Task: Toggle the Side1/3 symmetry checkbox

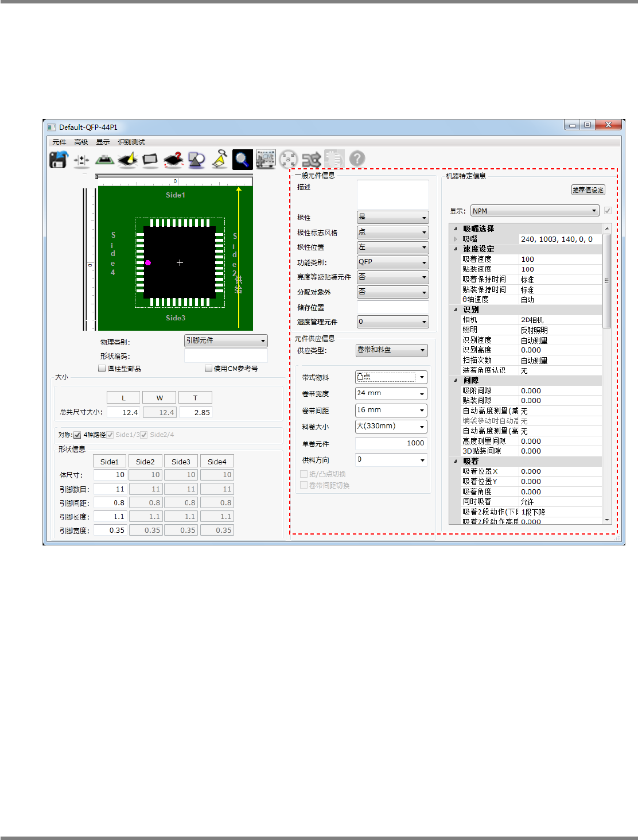Action: (x=110, y=435)
